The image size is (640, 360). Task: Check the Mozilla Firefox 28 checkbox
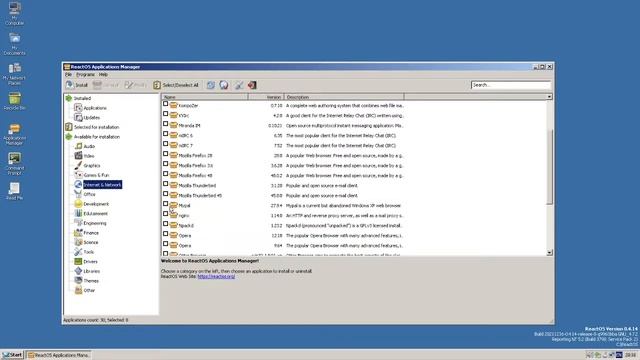point(165,154)
